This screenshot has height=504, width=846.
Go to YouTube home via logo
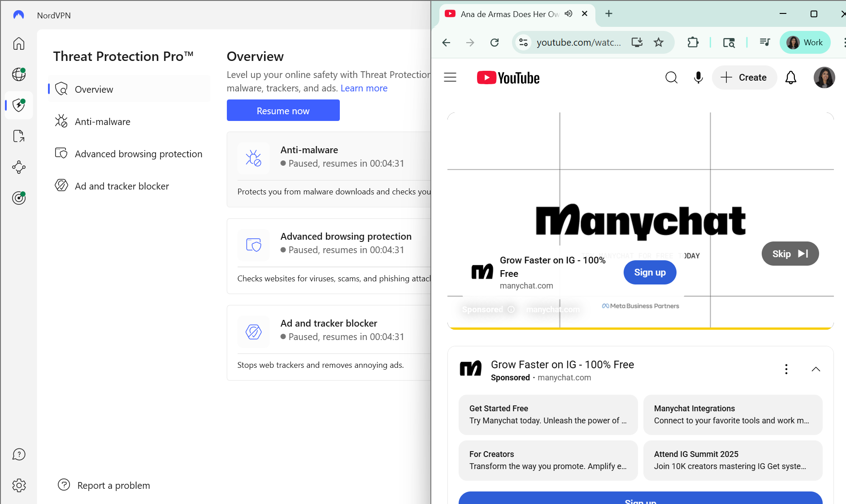tap(508, 78)
